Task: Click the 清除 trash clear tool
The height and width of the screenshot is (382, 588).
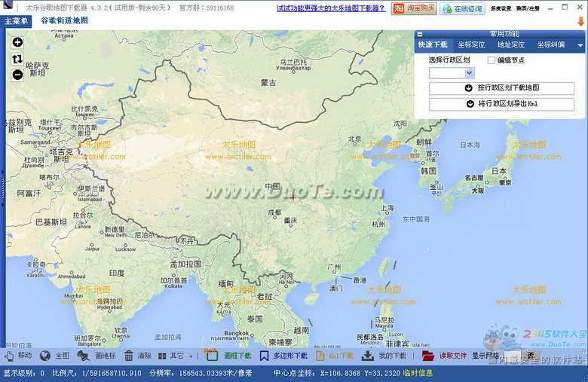Action: click(x=137, y=356)
